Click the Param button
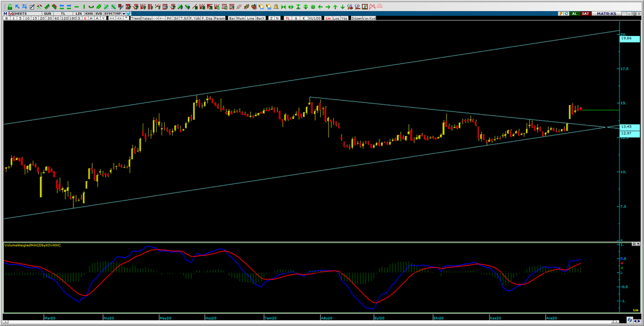Screen dimensions: 644x326 point(219,18)
